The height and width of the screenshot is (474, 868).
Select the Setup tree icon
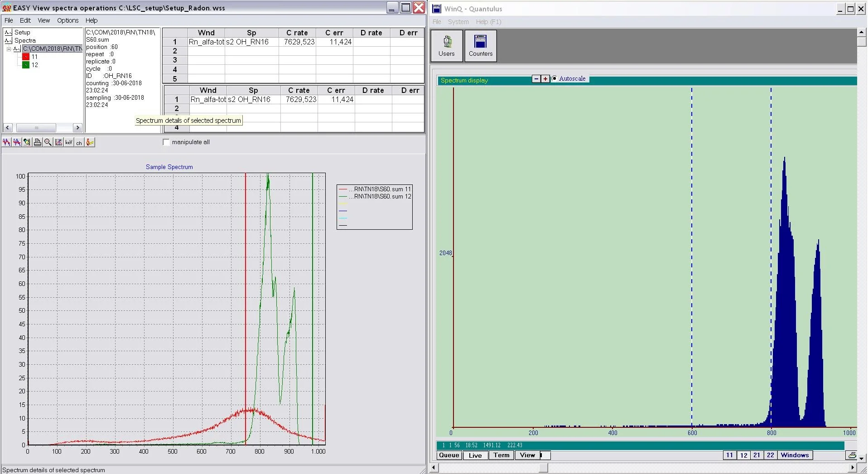click(8, 33)
